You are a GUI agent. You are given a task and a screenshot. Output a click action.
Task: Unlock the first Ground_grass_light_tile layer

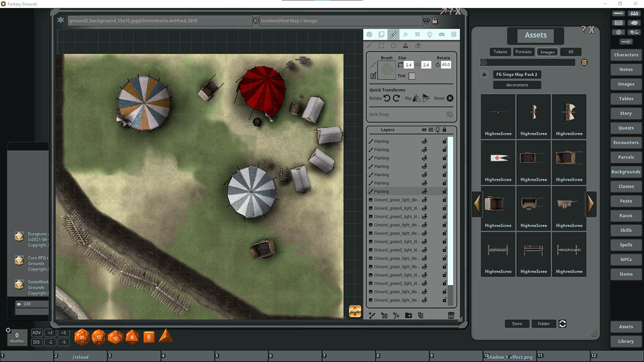point(444,199)
